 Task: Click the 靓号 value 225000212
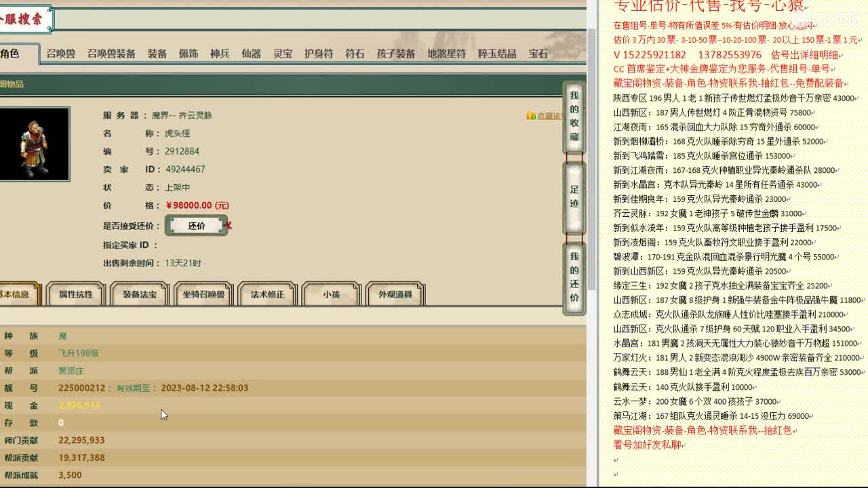coord(82,388)
